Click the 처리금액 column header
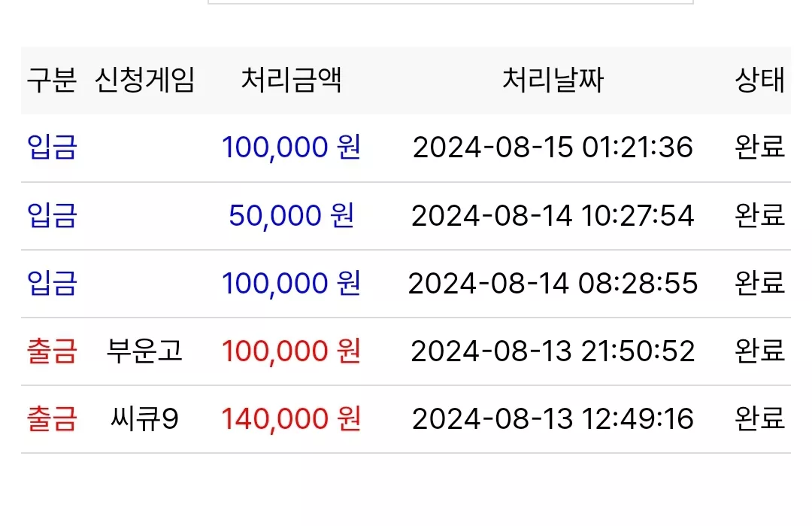This screenshot has width=812, height=526. (x=292, y=81)
